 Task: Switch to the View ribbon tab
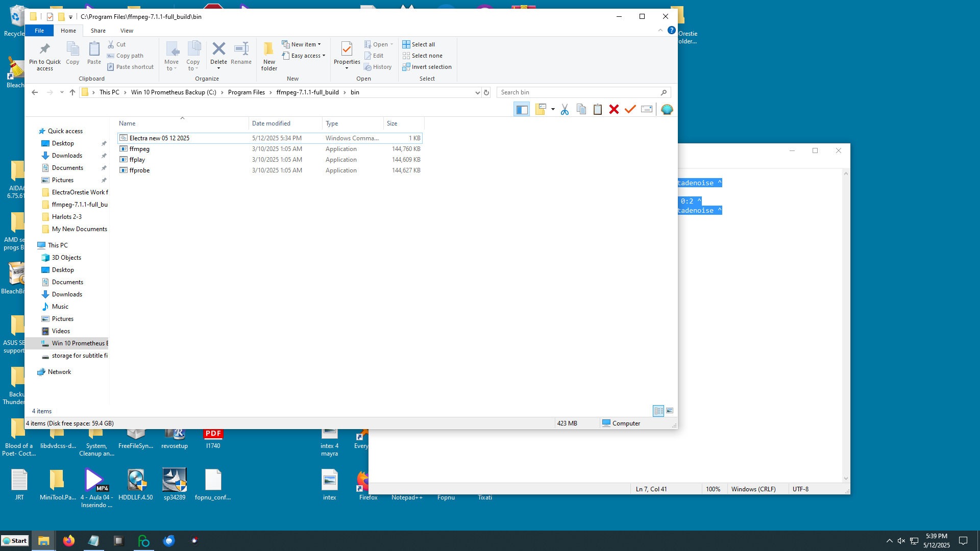point(127,31)
